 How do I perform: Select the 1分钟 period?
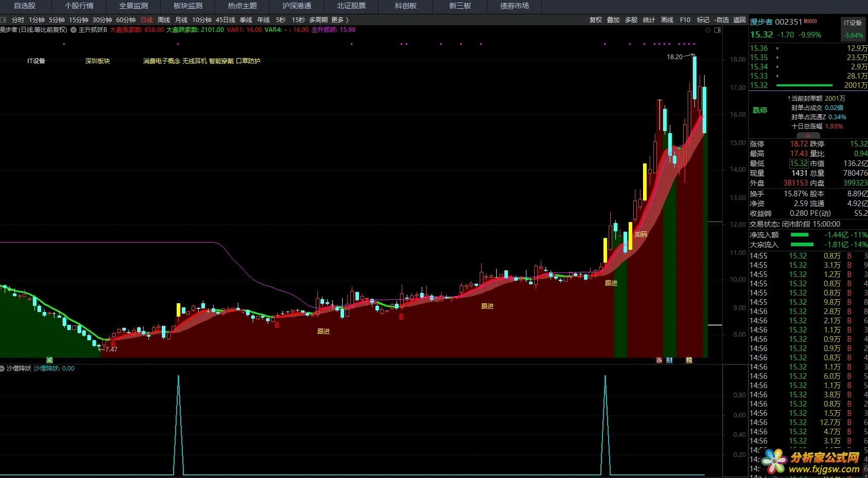point(37,20)
